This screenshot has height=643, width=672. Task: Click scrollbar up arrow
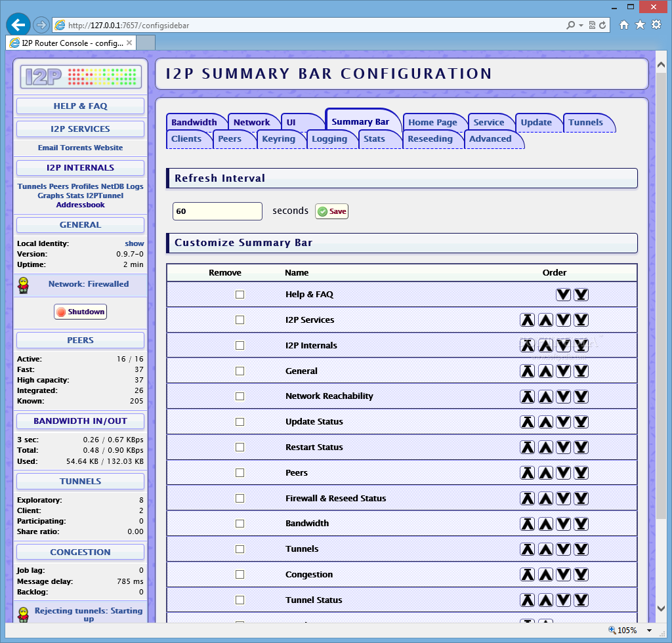point(661,65)
